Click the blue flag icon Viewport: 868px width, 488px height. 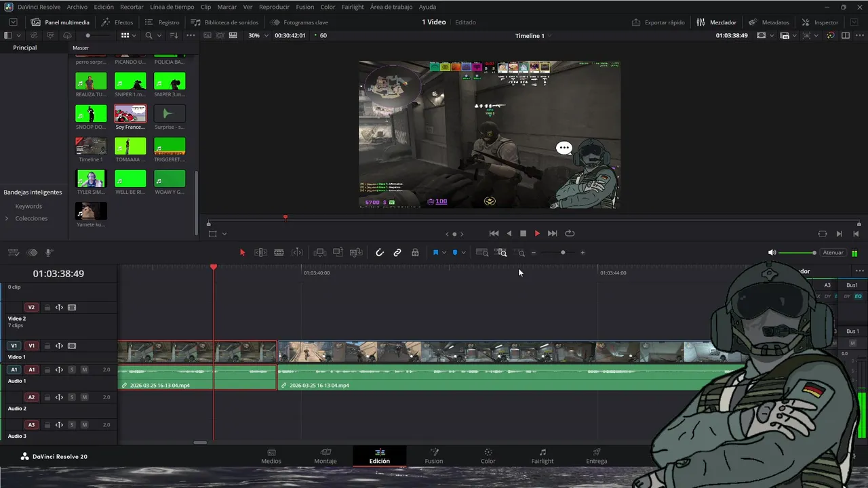pos(435,253)
